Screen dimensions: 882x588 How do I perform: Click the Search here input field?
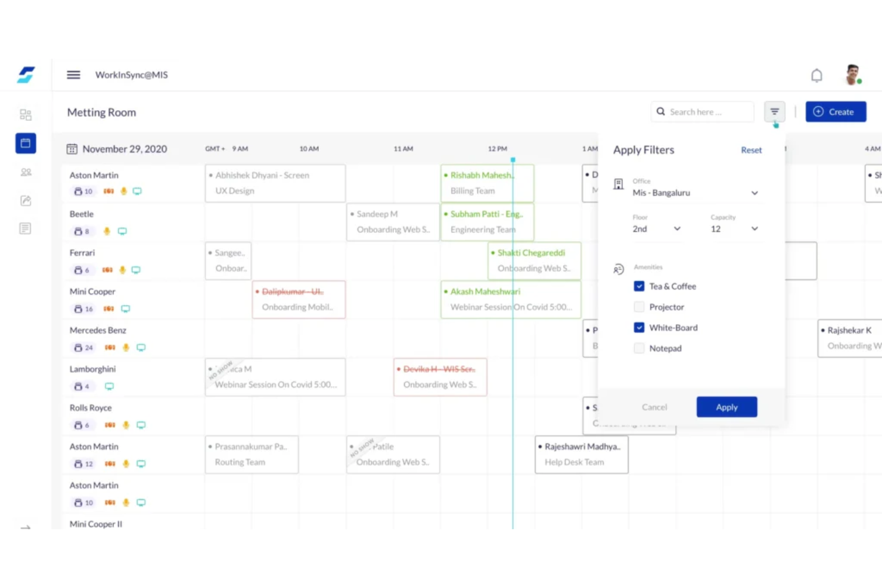click(x=702, y=111)
